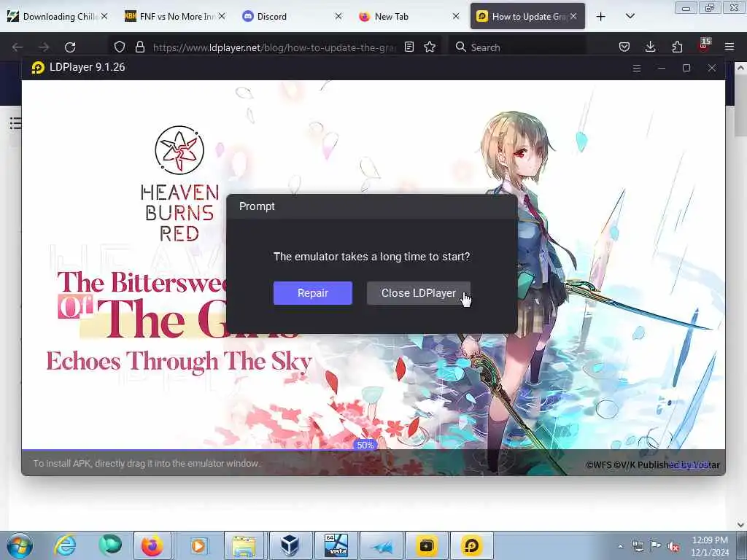747x560 pixels.
Task: Close the Downloading Chill tab
Action: click(104, 16)
